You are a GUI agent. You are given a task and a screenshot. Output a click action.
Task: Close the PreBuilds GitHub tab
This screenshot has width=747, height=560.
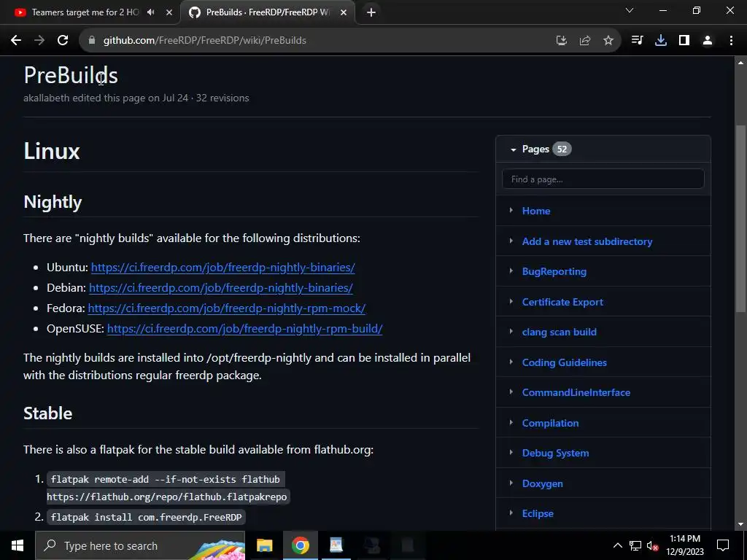click(x=344, y=12)
